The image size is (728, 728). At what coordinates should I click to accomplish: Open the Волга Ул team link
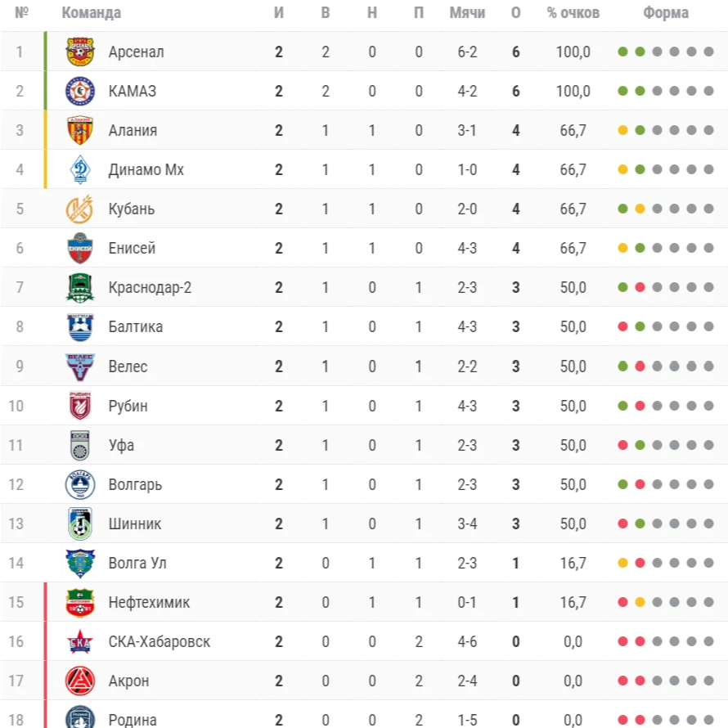point(137,564)
